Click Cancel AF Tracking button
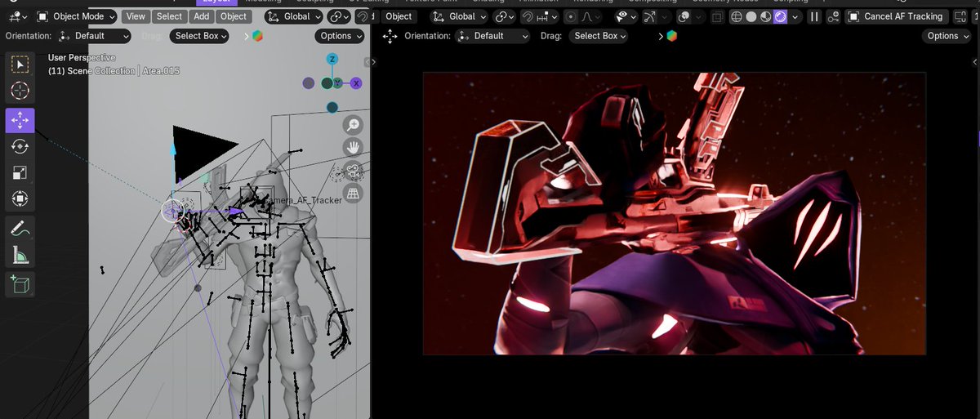 [896, 16]
